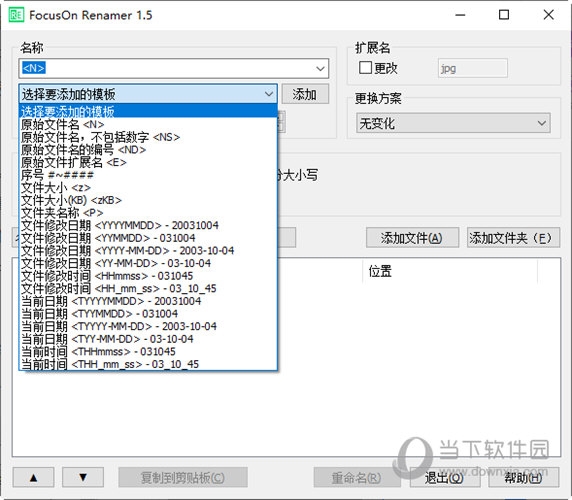
Task: Choose 当前日期 <TYYMMDD> template
Action: (x=148, y=314)
